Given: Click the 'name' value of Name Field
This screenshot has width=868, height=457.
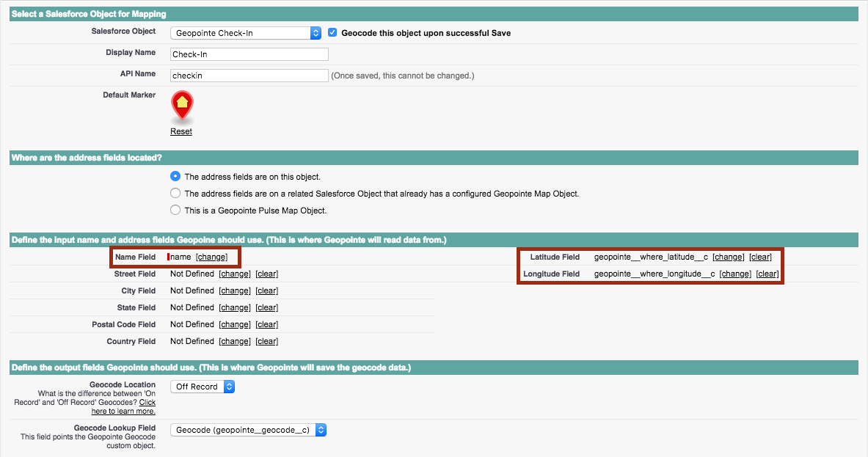Looking at the screenshot, I should coord(180,257).
